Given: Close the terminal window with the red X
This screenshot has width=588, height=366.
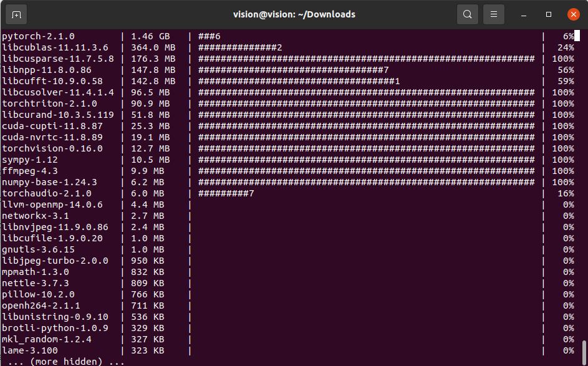Looking at the screenshot, I should point(574,14).
